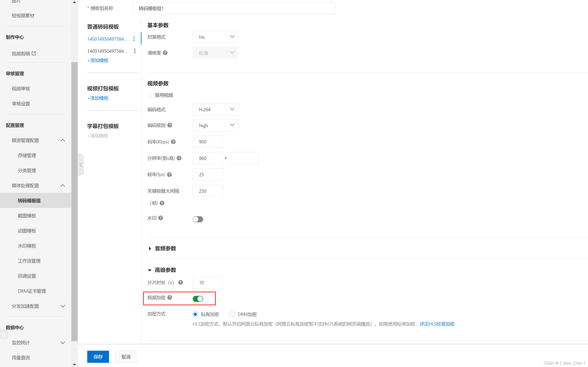Image resolution: width=588 pixels, height=367 pixels.
Task: Click sidebar scrollbar up arrow
Action: (x=74, y=2)
